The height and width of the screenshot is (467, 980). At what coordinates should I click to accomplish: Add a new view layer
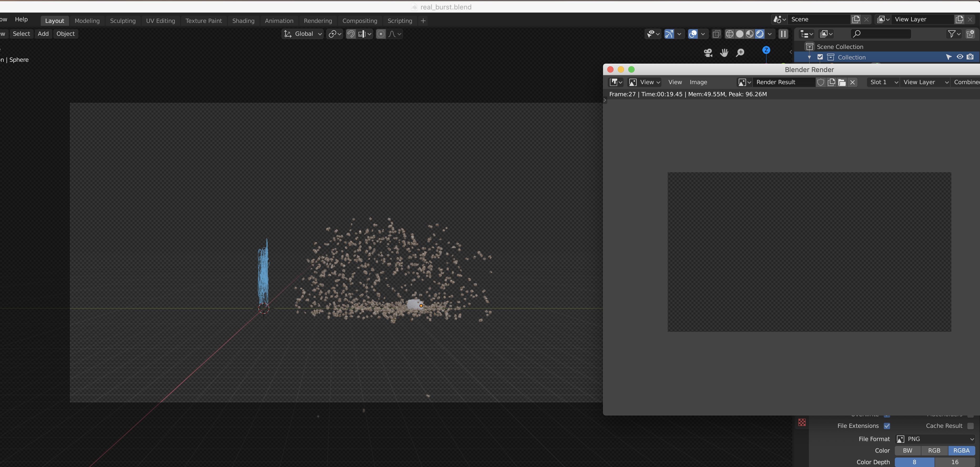959,19
